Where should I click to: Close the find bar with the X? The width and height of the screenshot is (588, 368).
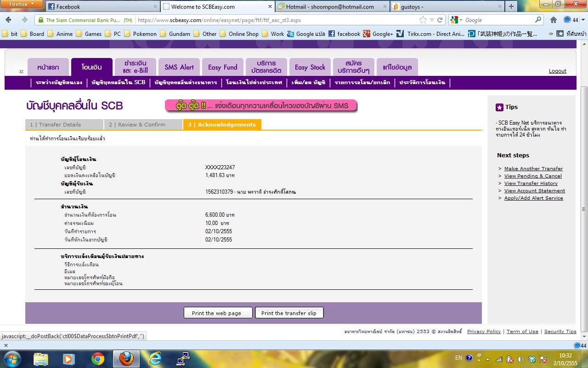click(6, 345)
